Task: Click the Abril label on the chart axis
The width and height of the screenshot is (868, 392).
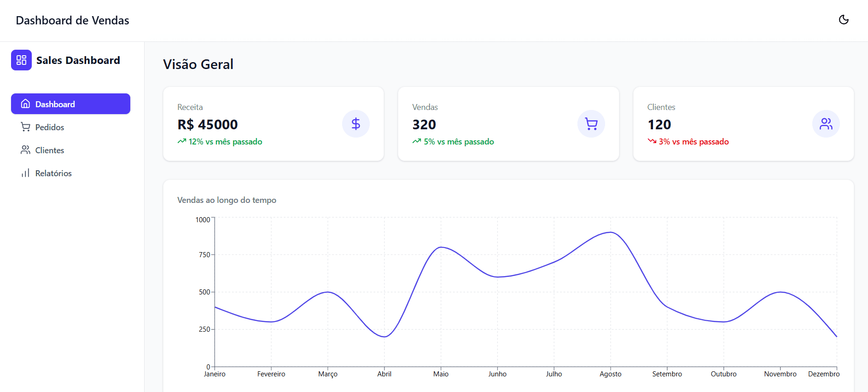Action: (384, 374)
